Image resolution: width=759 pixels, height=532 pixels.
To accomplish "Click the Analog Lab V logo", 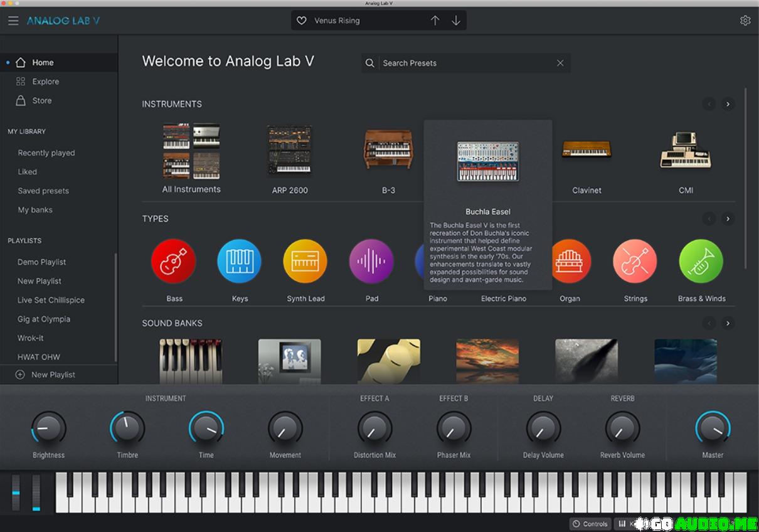I will click(x=63, y=21).
